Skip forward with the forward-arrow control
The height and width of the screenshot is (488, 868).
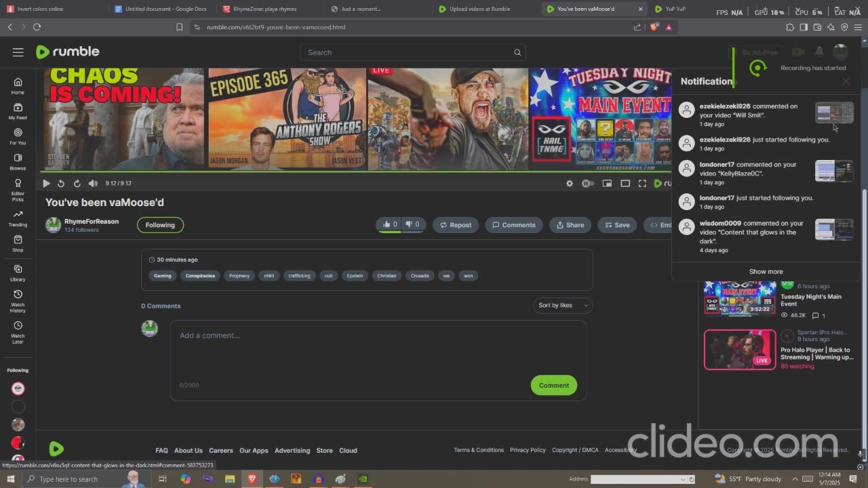pyautogui.click(x=77, y=183)
